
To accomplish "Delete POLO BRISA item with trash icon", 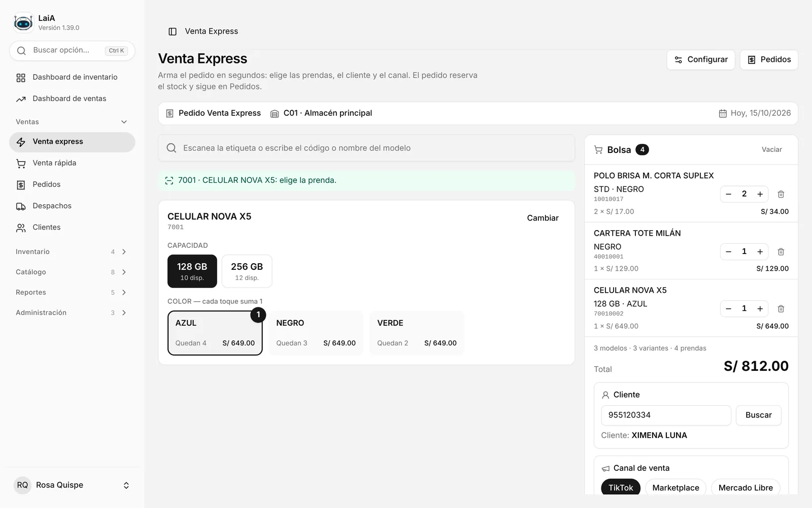I will click(x=781, y=194).
